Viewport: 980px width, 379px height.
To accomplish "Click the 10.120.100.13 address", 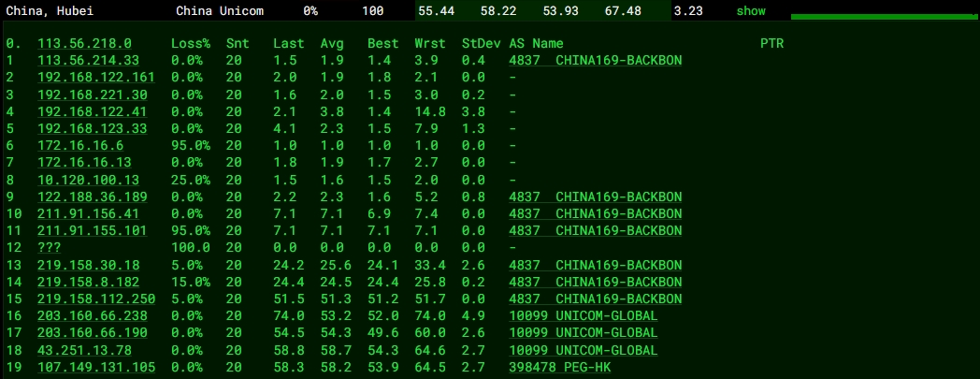I will [x=88, y=180].
